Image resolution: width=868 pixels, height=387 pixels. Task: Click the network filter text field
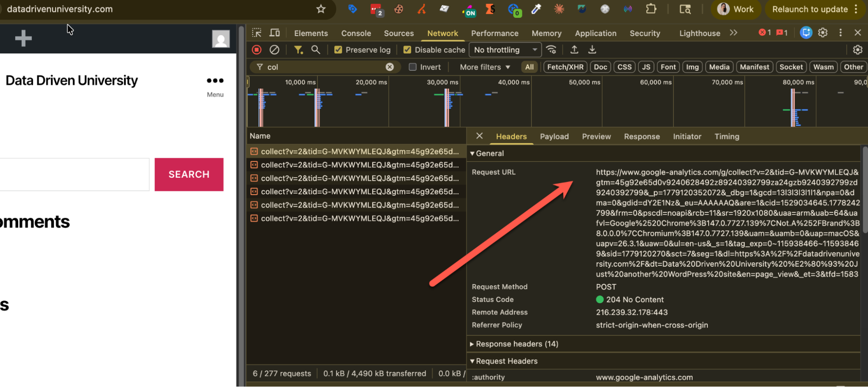point(325,67)
